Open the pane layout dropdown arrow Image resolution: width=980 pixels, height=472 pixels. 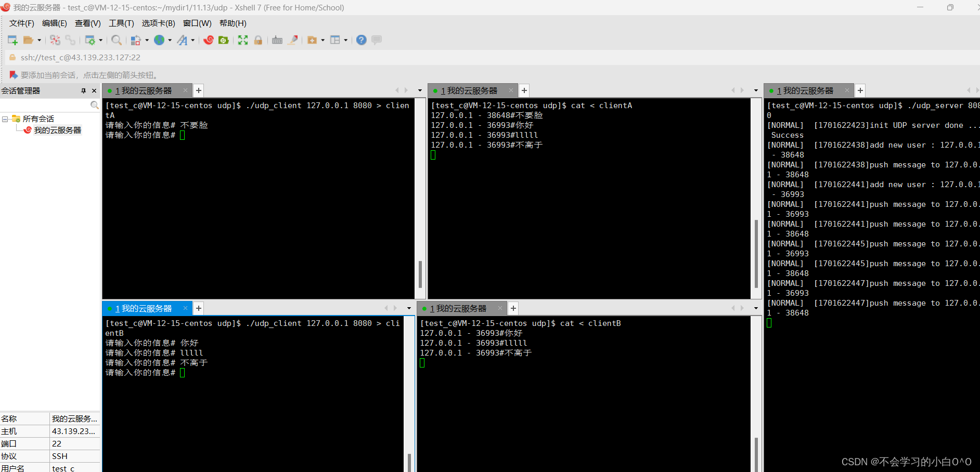tap(345, 40)
